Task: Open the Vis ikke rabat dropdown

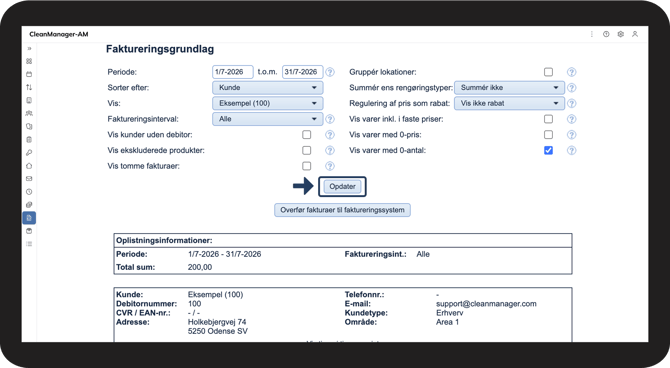Action: 509,103
